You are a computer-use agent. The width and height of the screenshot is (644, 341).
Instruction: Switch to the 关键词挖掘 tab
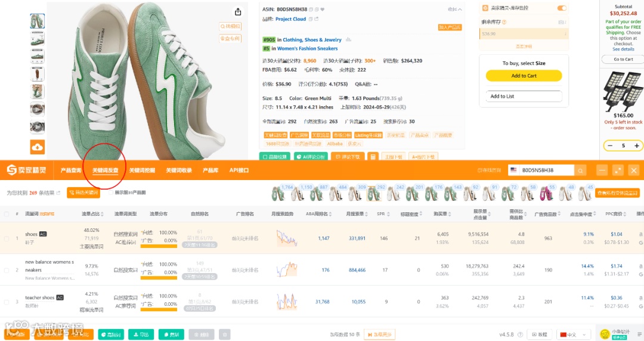142,170
